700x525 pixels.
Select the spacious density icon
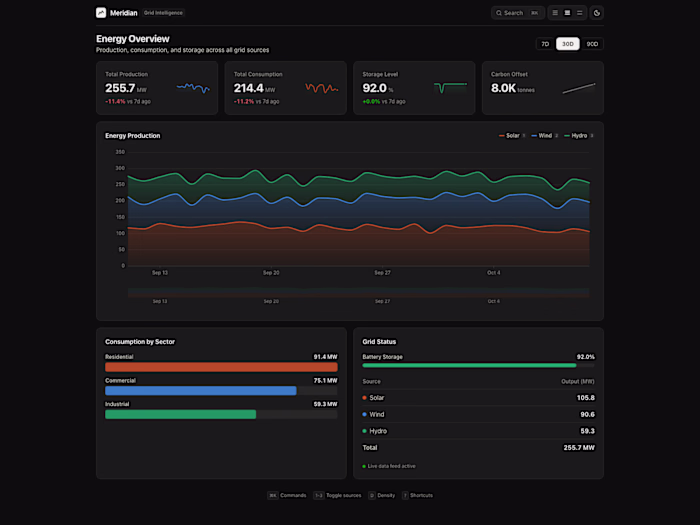(x=579, y=13)
